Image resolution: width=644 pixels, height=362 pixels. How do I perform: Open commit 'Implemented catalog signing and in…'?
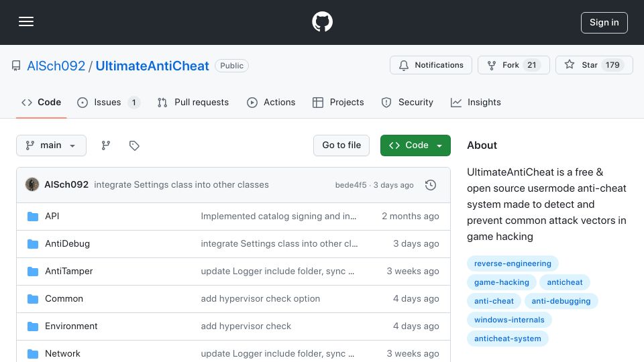click(278, 217)
